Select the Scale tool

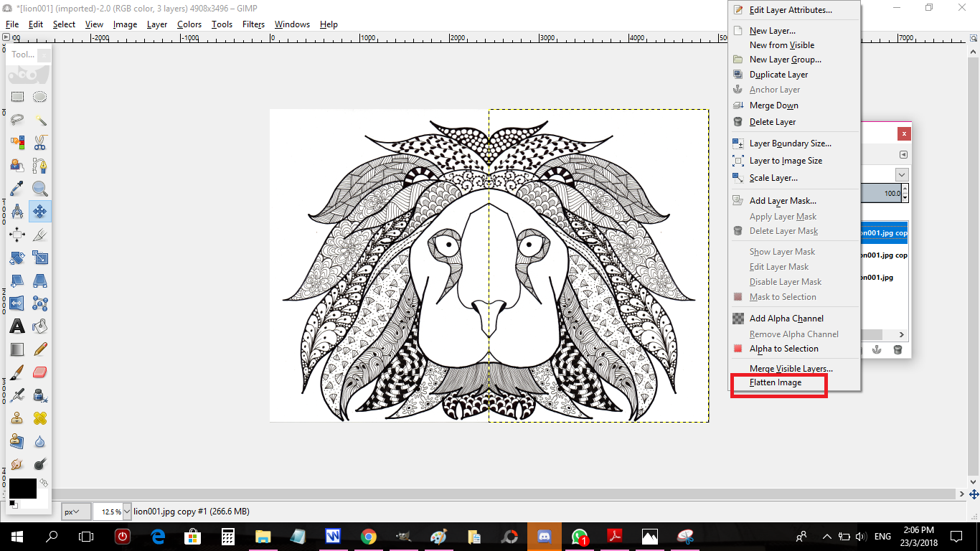(40, 258)
